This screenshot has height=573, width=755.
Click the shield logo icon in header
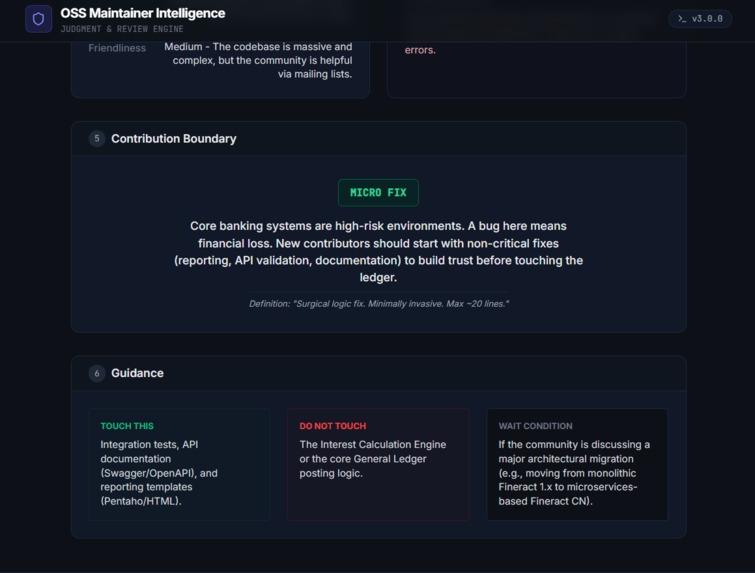[x=39, y=19]
